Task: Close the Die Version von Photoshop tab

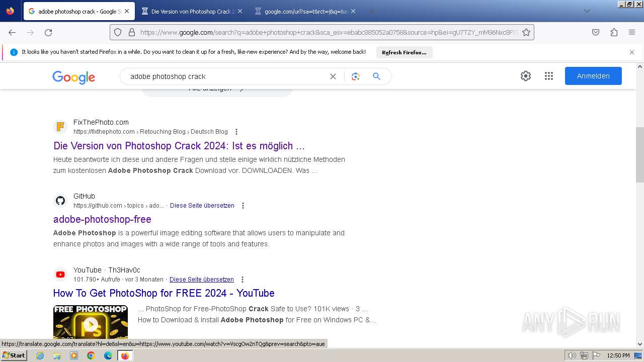Action: [240, 11]
